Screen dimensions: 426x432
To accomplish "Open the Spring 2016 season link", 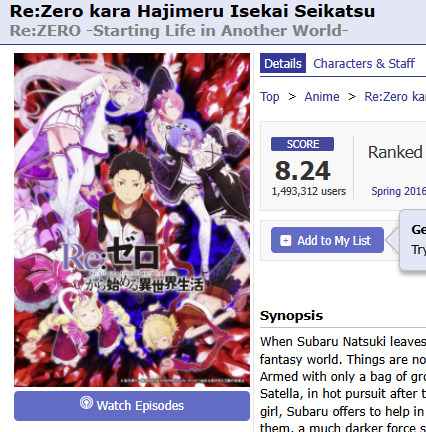I will click(398, 191).
